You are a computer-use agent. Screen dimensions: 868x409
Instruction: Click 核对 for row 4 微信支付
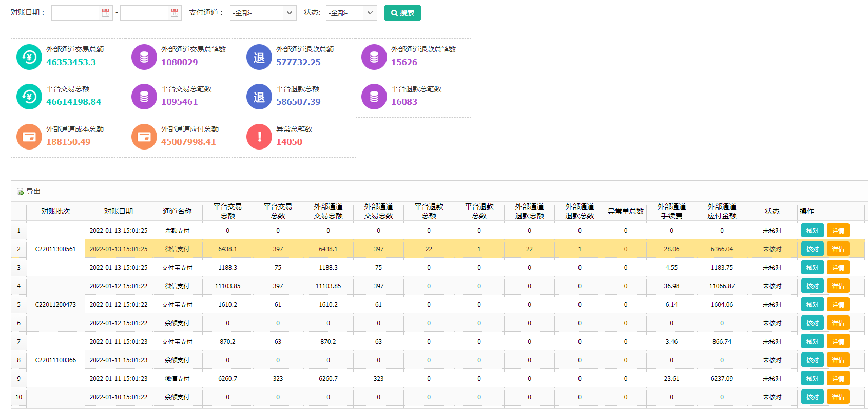tap(813, 286)
